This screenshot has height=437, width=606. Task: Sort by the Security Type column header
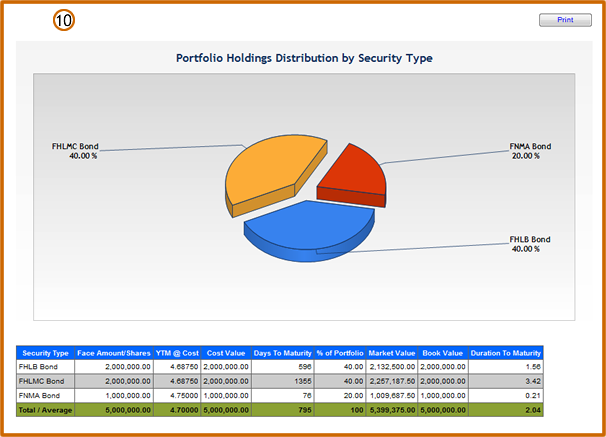point(45,353)
